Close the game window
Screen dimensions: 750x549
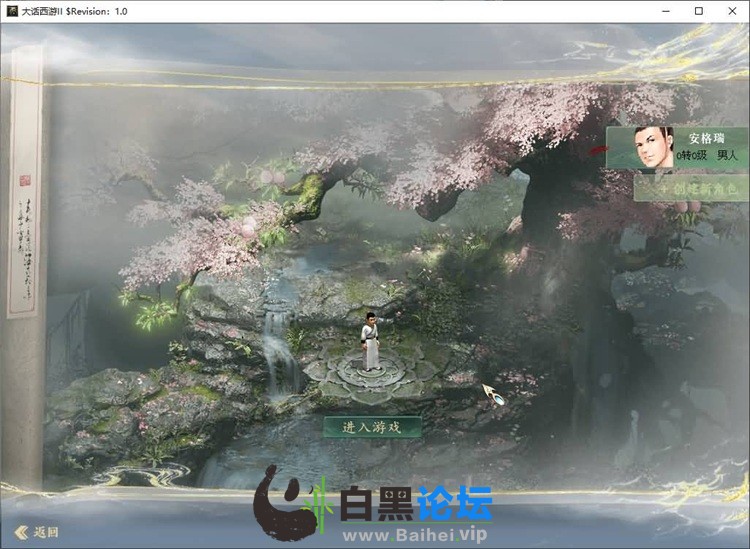pos(733,11)
